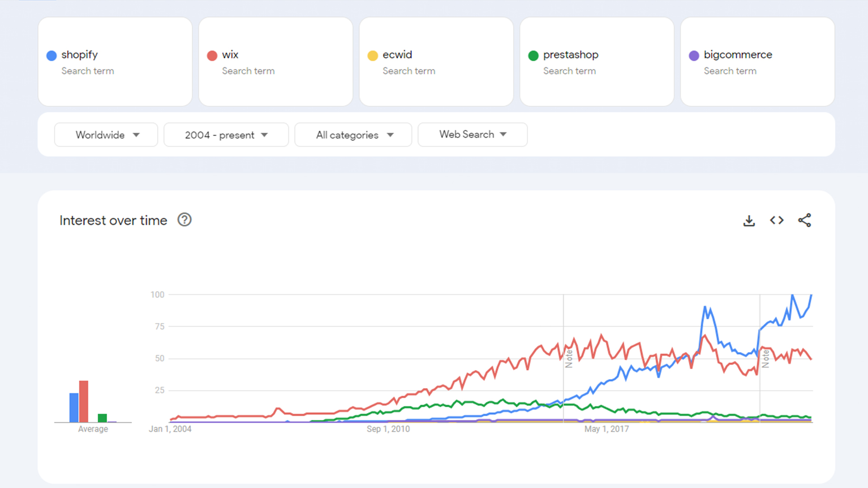Click the yellow ecwid color dot

click(x=373, y=56)
